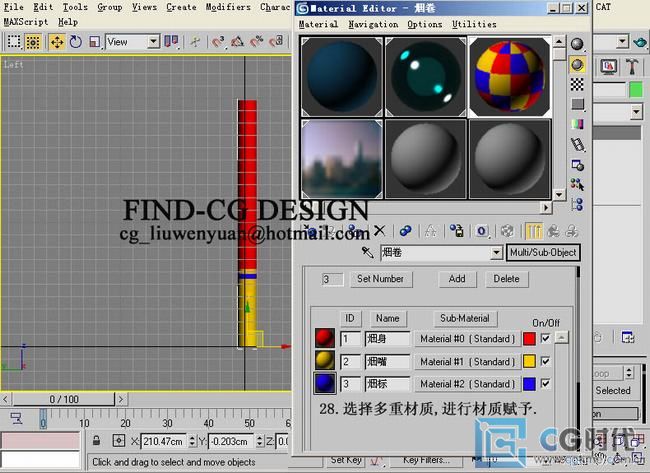Open the Material menu in Material Editor
Screen dimensions: 650x473
tap(318, 24)
